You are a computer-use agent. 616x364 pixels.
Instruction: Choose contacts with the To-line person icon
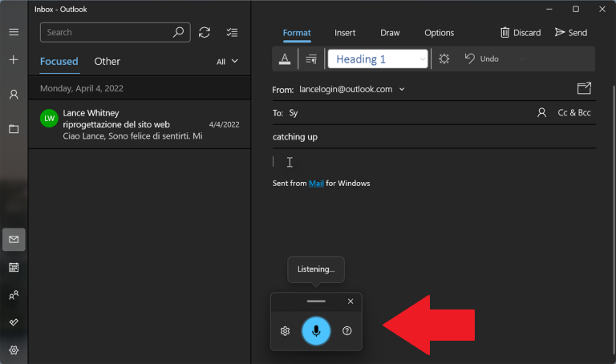[541, 113]
